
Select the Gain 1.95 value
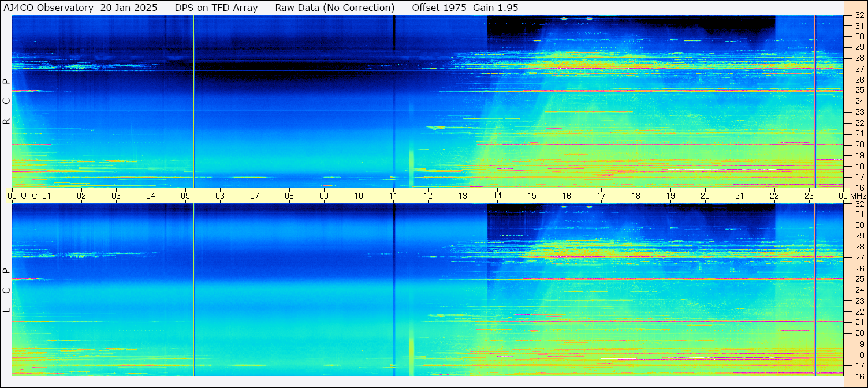pyautogui.click(x=496, y=8)
